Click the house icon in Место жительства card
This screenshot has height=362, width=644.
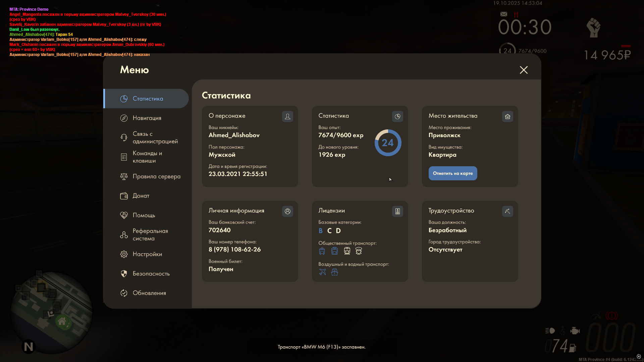pyautogui.click(x=507, y=116)
